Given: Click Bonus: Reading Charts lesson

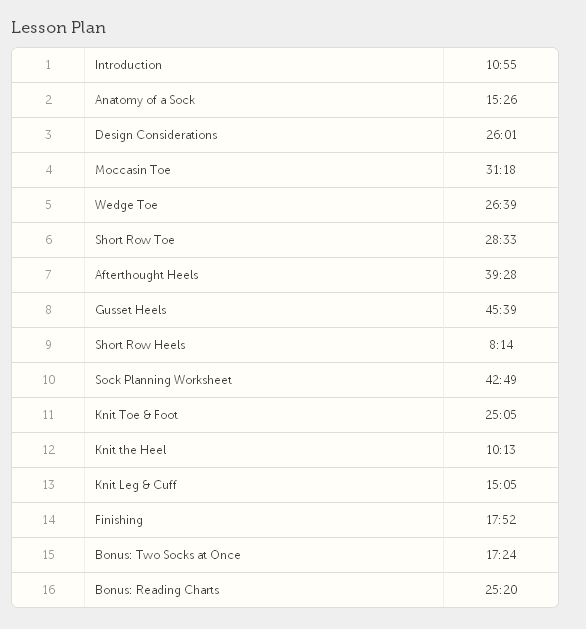Looking at the screenshot, I should pyautogui.click(x=285, y=590).
